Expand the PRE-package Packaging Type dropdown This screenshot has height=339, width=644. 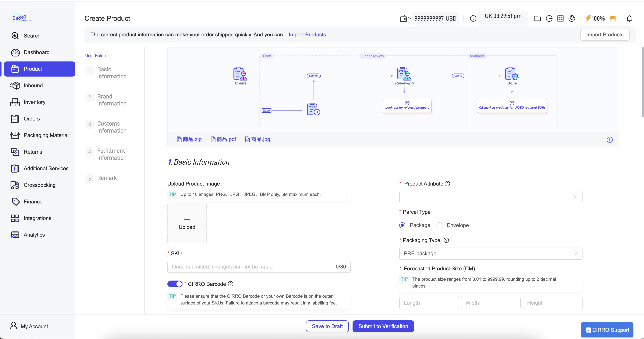tap(491, 254)
